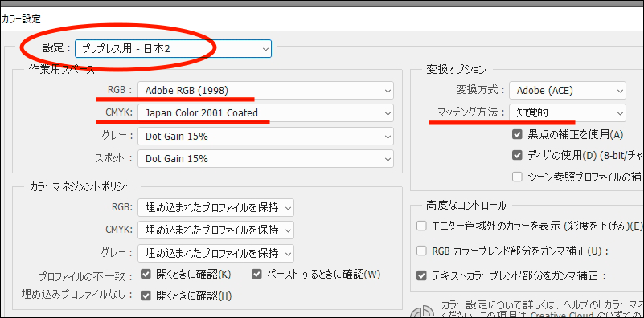Open the スポット Dot Gain dropdown
This screenshot has height=318, width=644.
click(x=265, y=159)
